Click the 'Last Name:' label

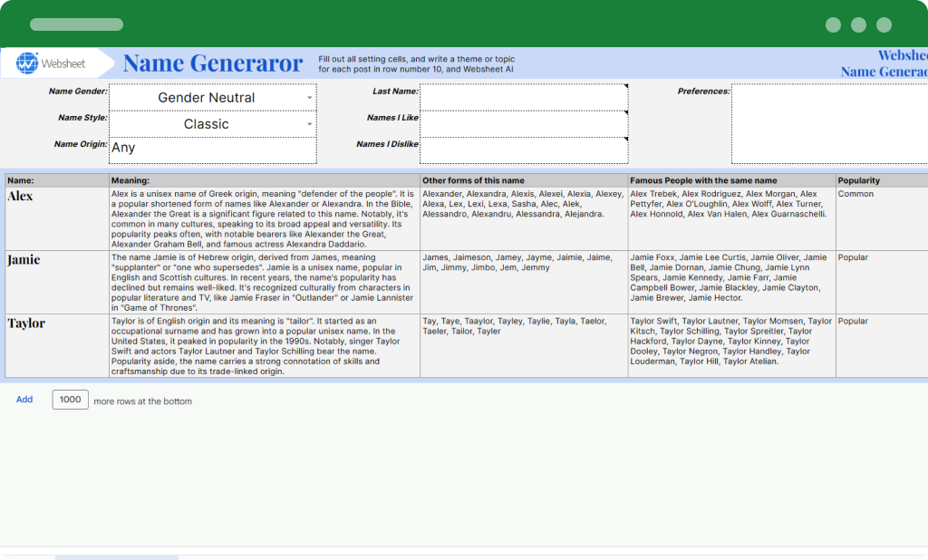[395, 92]
